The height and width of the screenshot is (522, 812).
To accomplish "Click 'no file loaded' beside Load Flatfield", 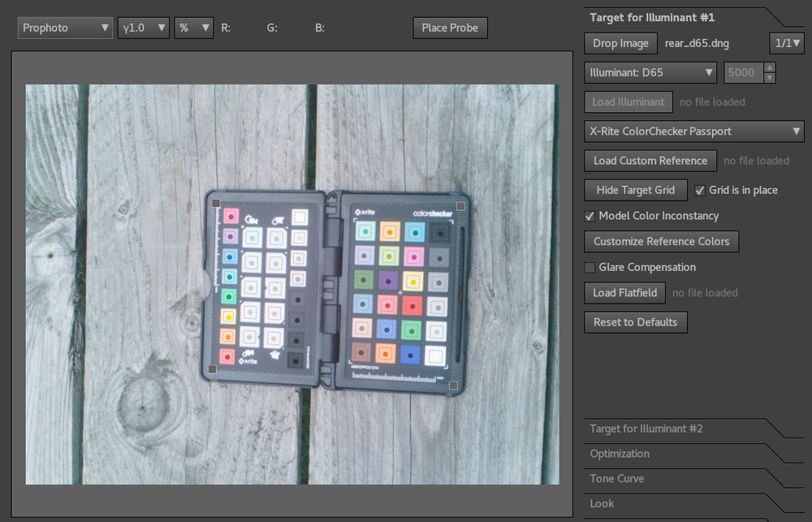I will (705, 293).
